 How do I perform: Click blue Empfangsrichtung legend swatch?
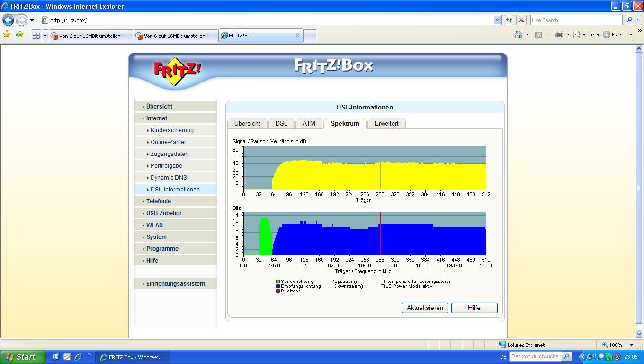tap(278, 286)
